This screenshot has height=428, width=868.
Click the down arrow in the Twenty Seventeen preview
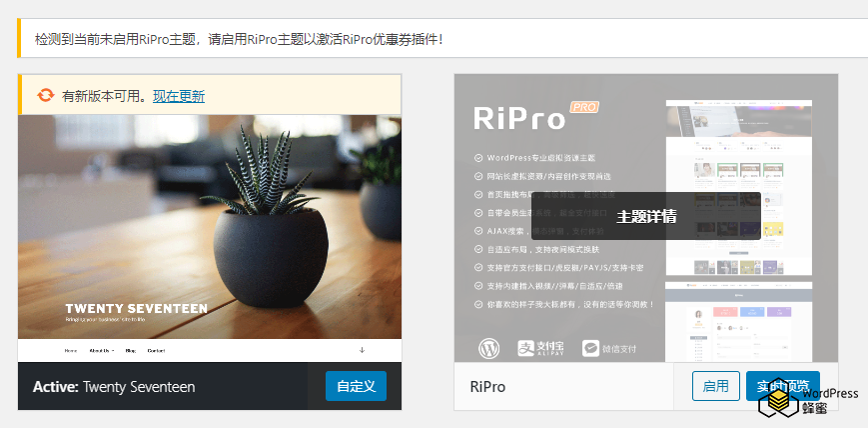[x=362, y=350]
